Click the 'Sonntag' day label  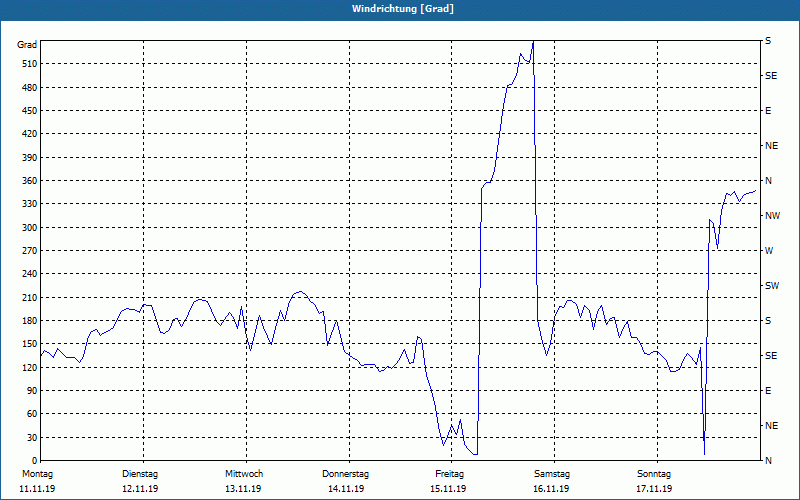[654, 474]
